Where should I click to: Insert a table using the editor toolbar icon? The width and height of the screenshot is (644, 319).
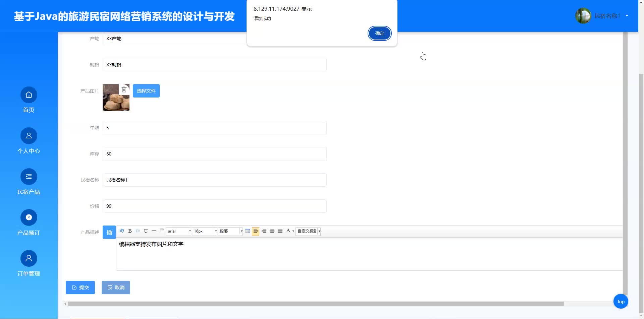(248, 231)
